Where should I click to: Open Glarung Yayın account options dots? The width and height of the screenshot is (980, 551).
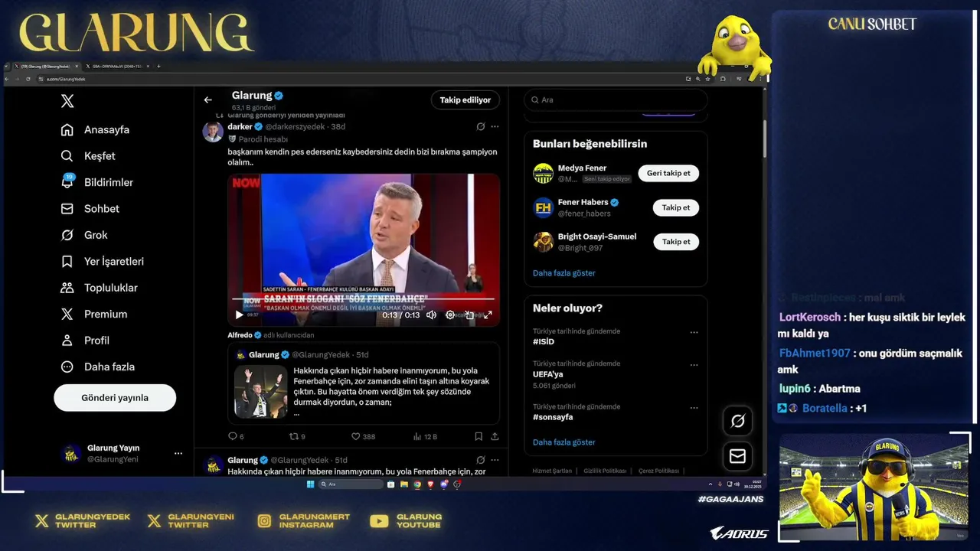178,453
